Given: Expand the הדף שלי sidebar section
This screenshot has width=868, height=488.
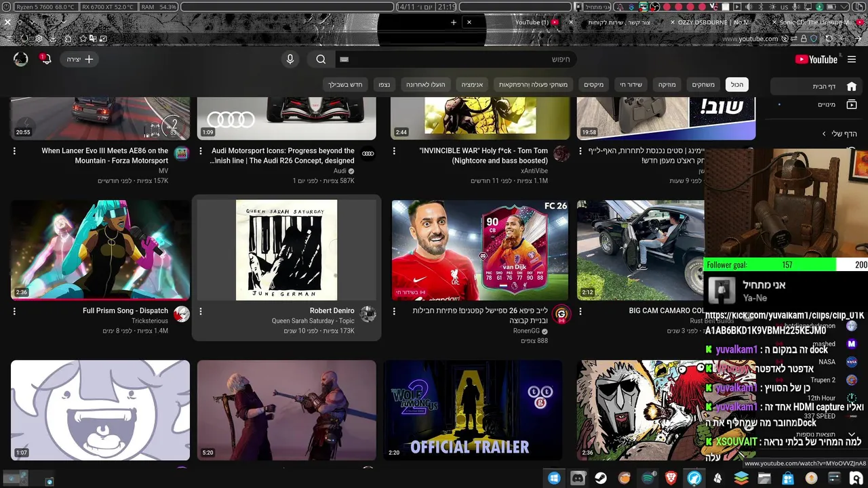Looking at the screenshot, I should tap(840, 134).
